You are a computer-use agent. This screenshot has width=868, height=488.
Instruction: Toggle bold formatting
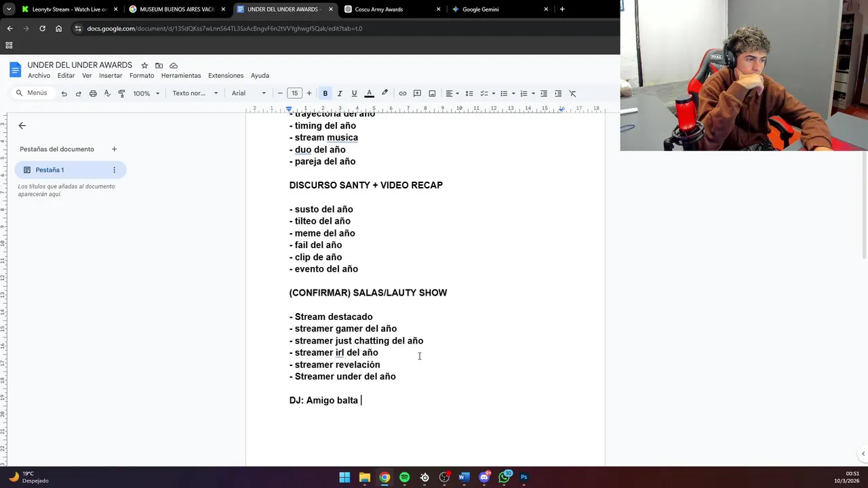tap(325, 94)
